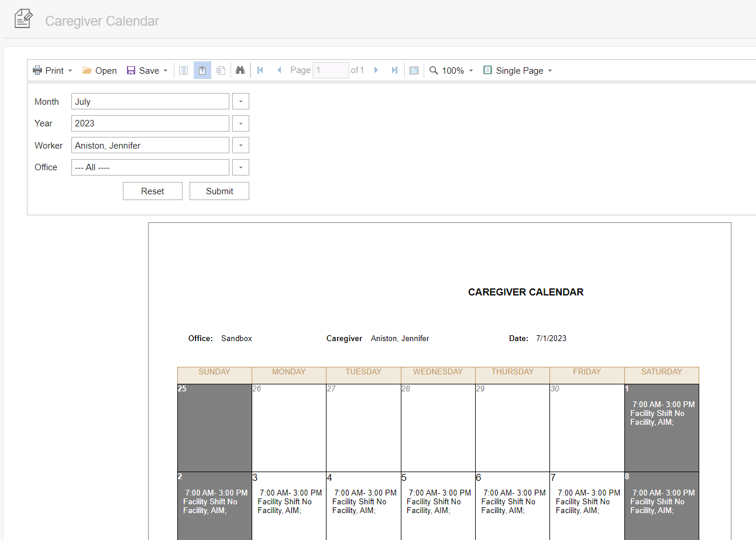Open the Save dropdown
The image size is (756, 540).
pos(147,70)
